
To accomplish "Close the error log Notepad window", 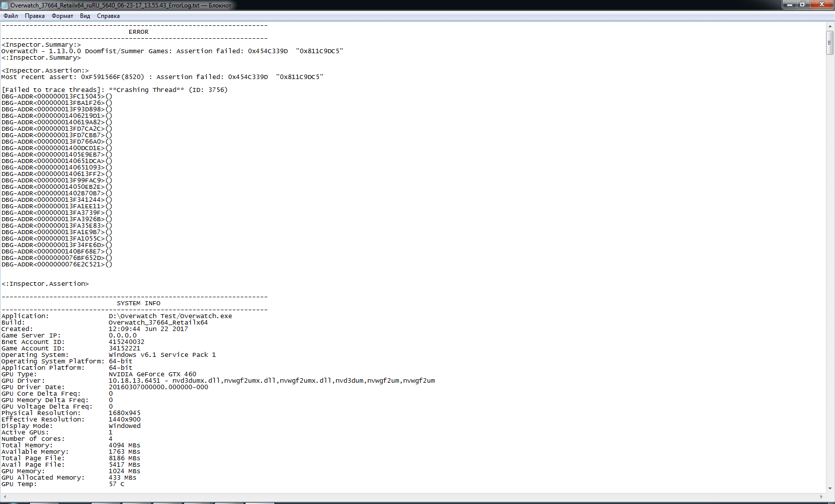I will pos(821,4).
